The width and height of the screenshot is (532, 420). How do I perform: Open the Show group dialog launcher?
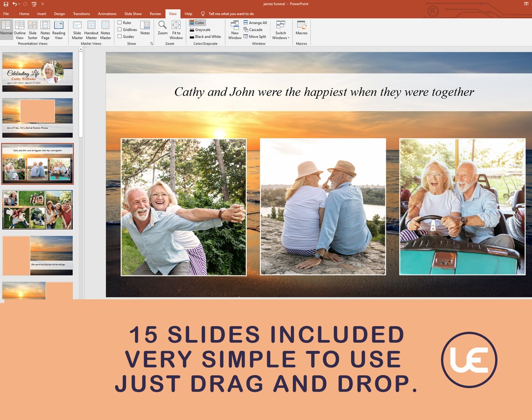(151, 43)
